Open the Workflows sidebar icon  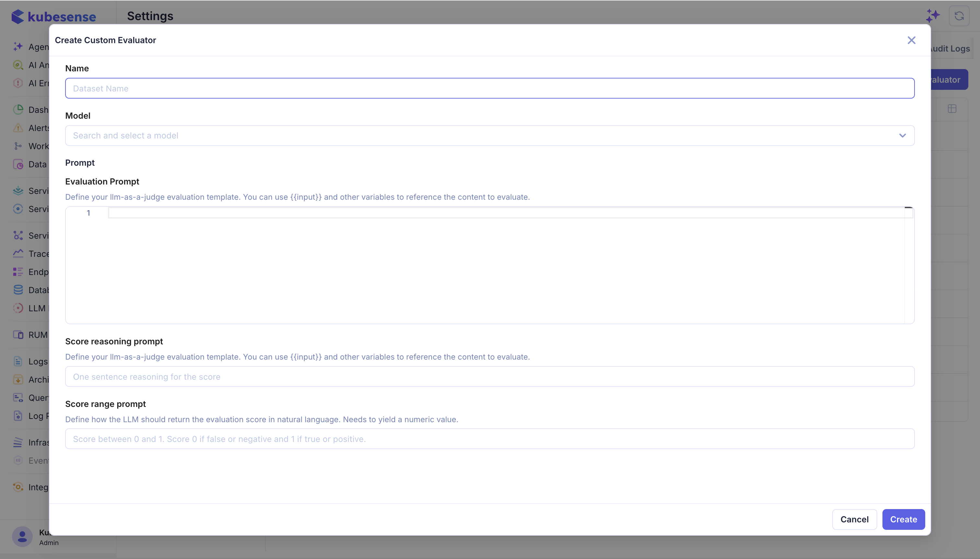(17, 146)
